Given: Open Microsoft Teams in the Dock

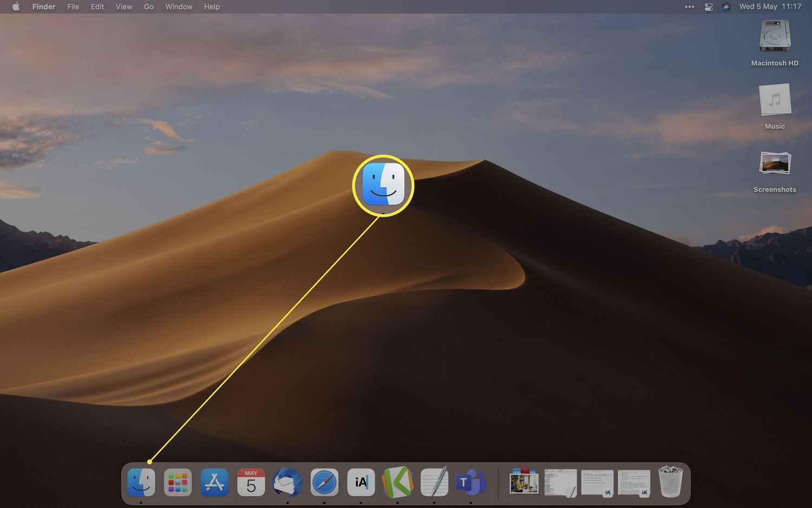Looking at the screenshot, I should click(x=470, y=482).
